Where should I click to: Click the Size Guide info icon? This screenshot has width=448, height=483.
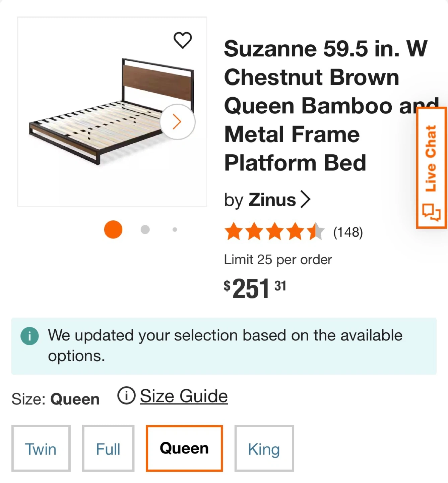[x=126, y=396]
